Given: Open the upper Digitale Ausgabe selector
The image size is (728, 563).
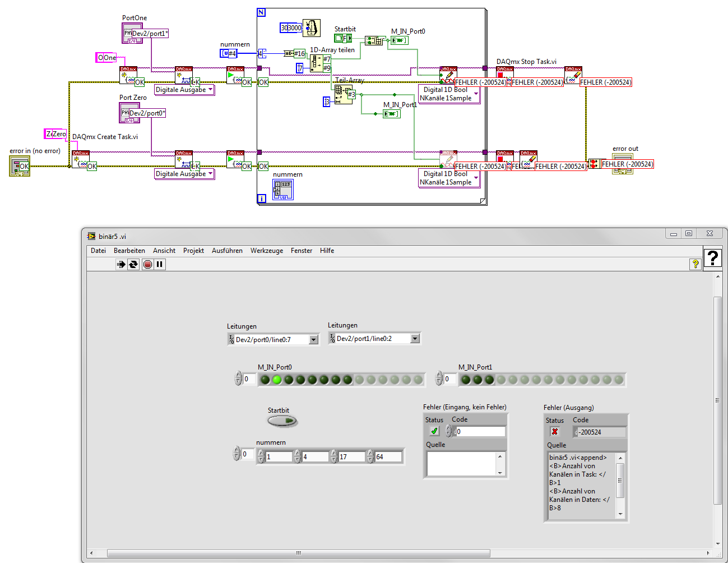Looking at the screenshot, I should point(184,90).
